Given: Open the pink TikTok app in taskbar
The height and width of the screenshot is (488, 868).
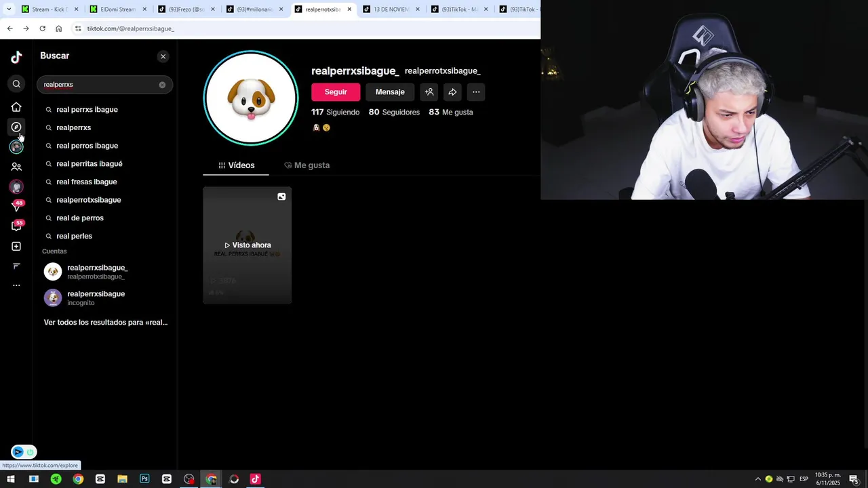Looking at the screenshot, I should tap(255, 479).
